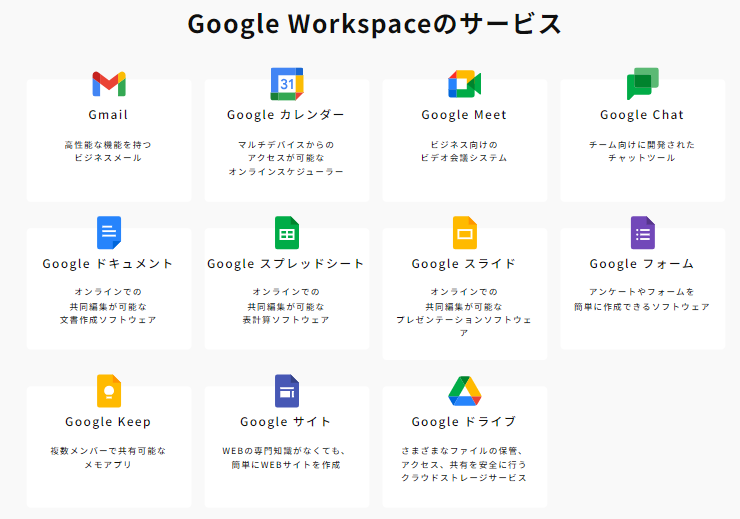Select the Google スライド title
Image resolution: width=740 pixels, height=519 pixels.
tap(464, 263)
